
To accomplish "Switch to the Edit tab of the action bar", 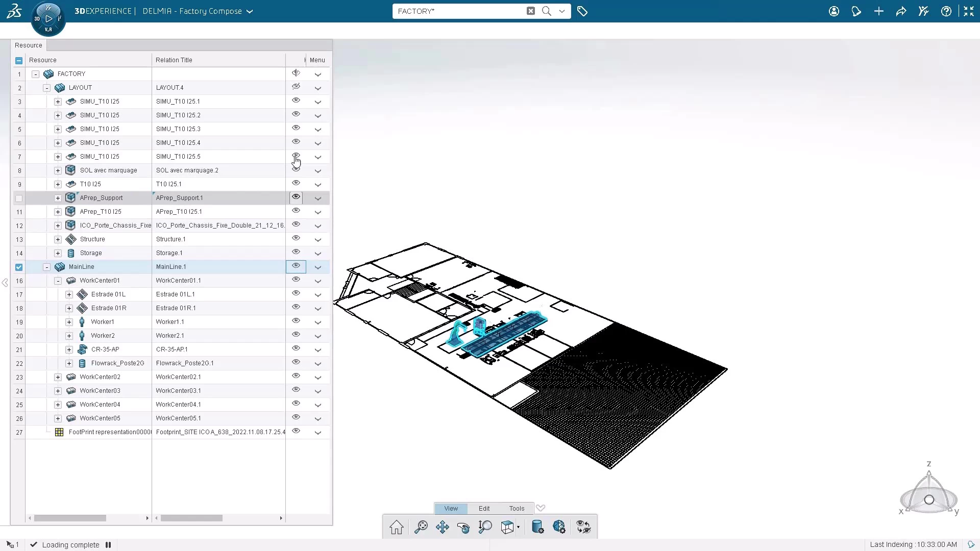I will 483,508.
